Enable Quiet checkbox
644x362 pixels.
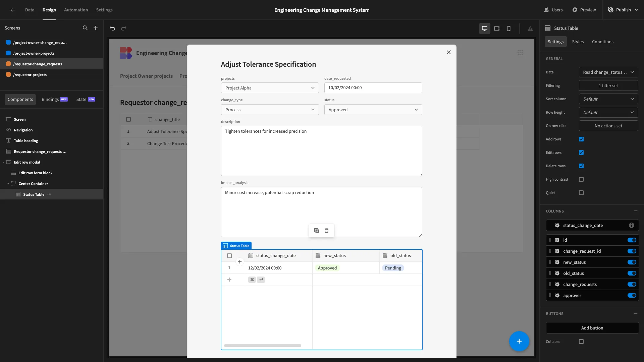(x=581, y=193)
